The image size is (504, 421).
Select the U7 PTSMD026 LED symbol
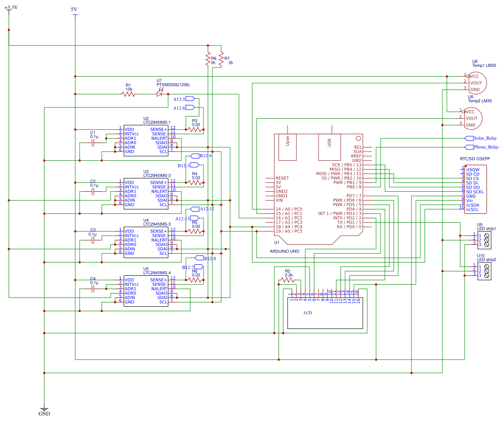pyautogui.click(x=160, y=93)
